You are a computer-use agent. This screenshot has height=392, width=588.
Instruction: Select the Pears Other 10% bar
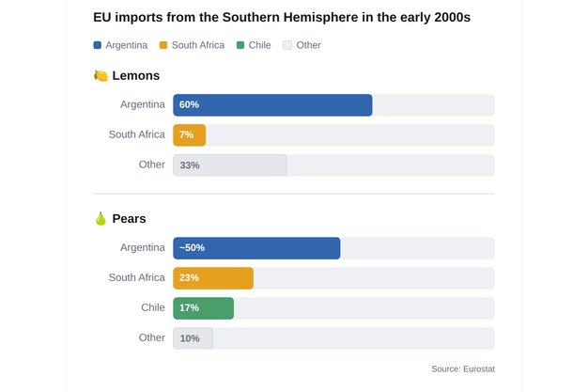[193, 338]
